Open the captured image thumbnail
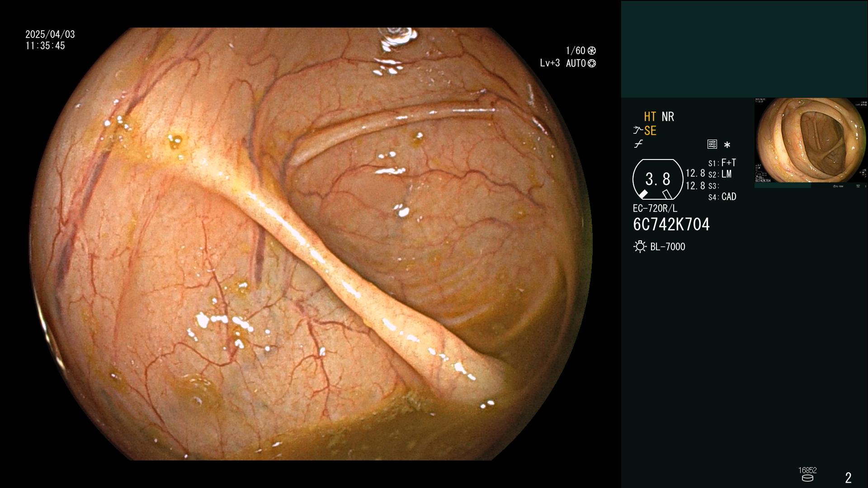Viewport: 868px width, 488px height. pyautogui.click(x=811, y=143)
